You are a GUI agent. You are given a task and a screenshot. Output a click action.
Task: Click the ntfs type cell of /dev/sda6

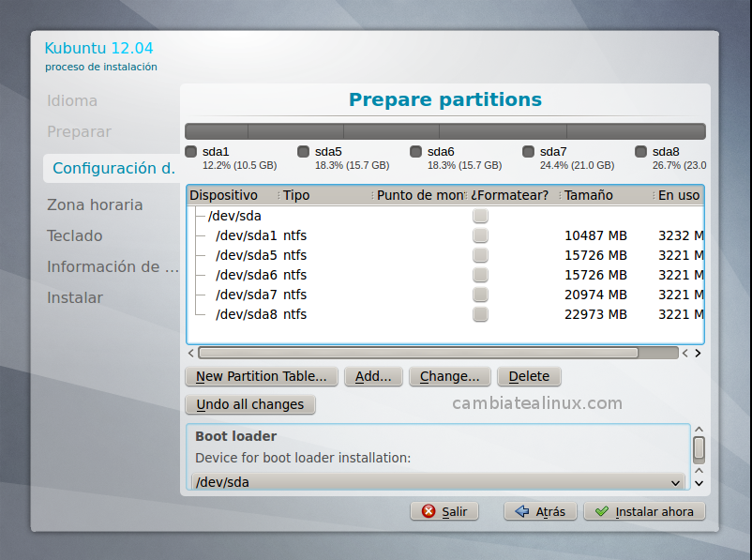pos(294,275)
